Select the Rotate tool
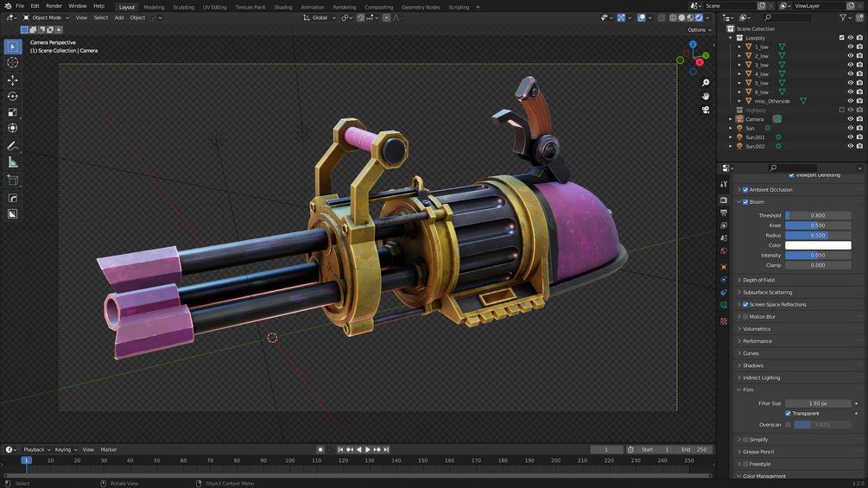The width and height of the screenshot is (868, 488). pyautogui.click(x=13, y=96)
